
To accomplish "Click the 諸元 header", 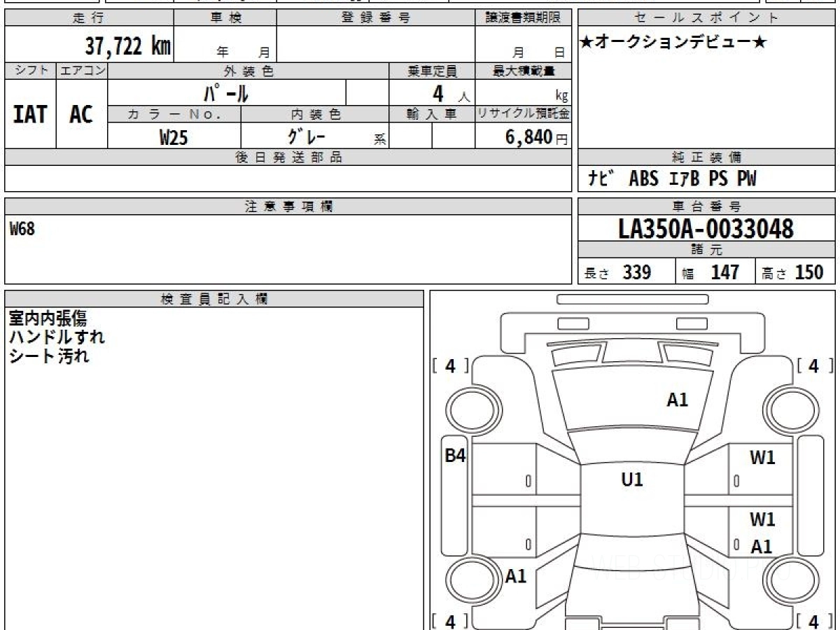I will pos(706,250).
